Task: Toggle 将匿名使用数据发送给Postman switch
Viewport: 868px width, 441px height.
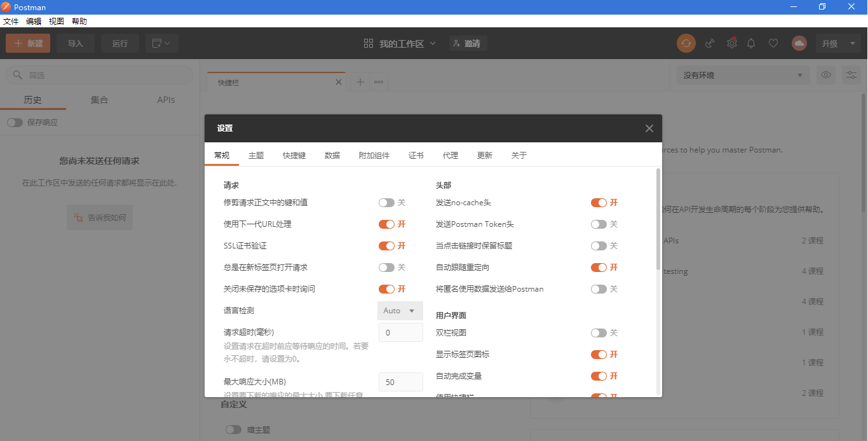Action: click(x=599, y=289)
